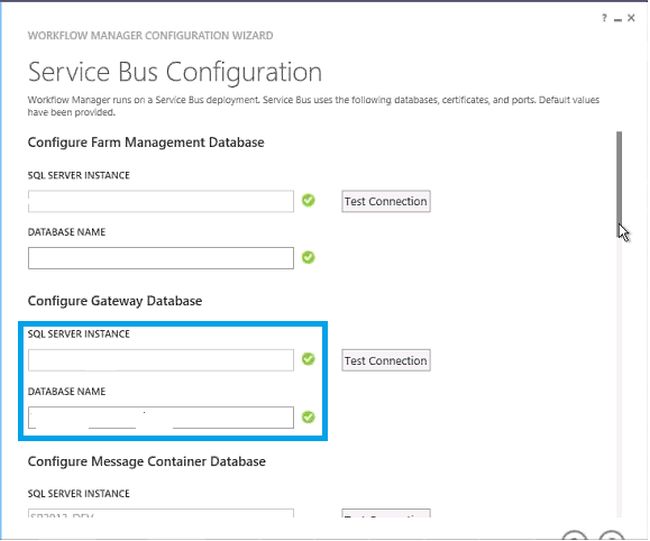The width and height of the screenshot is (650, 541).
Task: Click Gateway SQL Server instance validation checkmark
Action: (309, 360)
